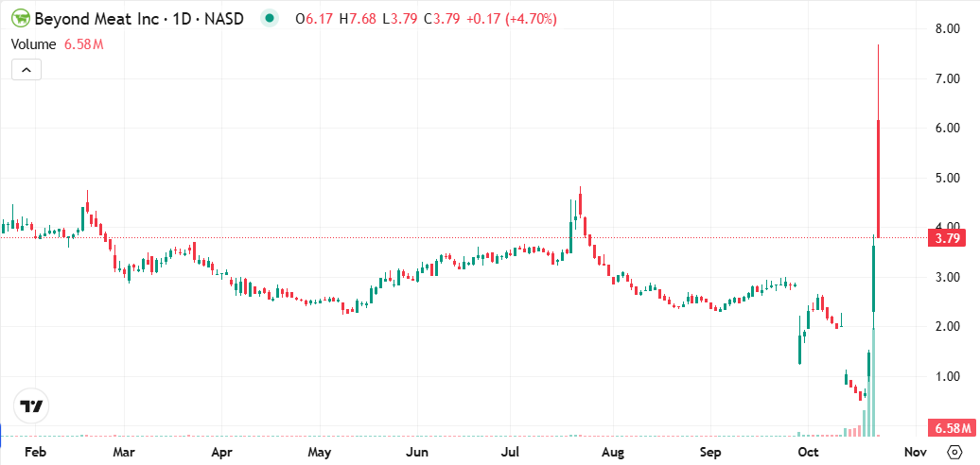The height and width of the screenshot is (465, 980).
Task: Click the 5.00 price scale label
Action: (x=948, y=178)
